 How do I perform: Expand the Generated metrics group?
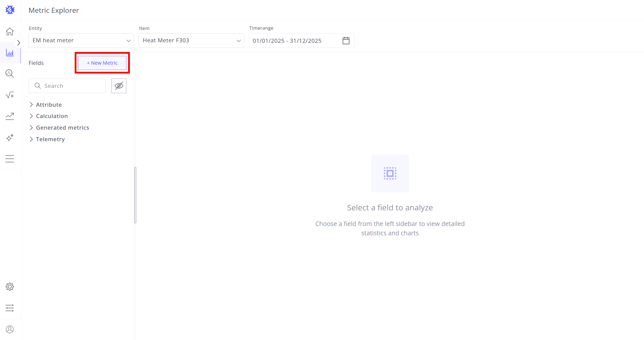click(x=62, y=128)
